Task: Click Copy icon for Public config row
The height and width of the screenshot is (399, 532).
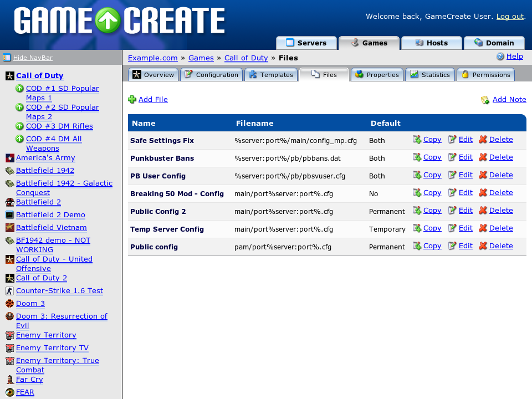Action: click(x=417, y=245)
